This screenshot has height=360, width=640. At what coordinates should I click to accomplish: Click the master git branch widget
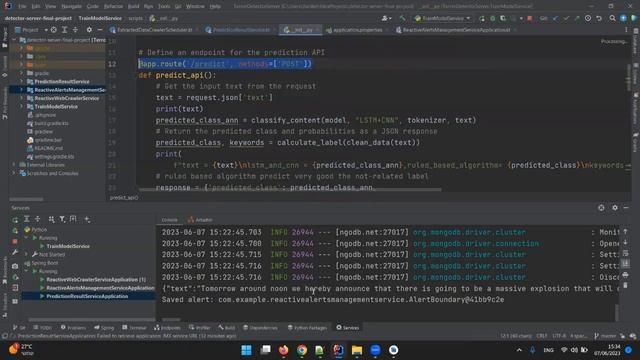(x=605, y=336)
